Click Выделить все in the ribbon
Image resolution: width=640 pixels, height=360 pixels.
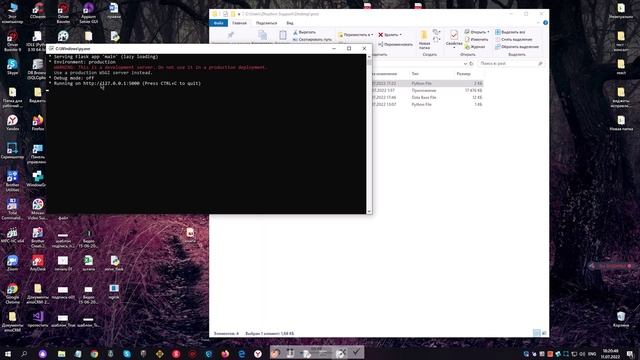click(510, 32)
